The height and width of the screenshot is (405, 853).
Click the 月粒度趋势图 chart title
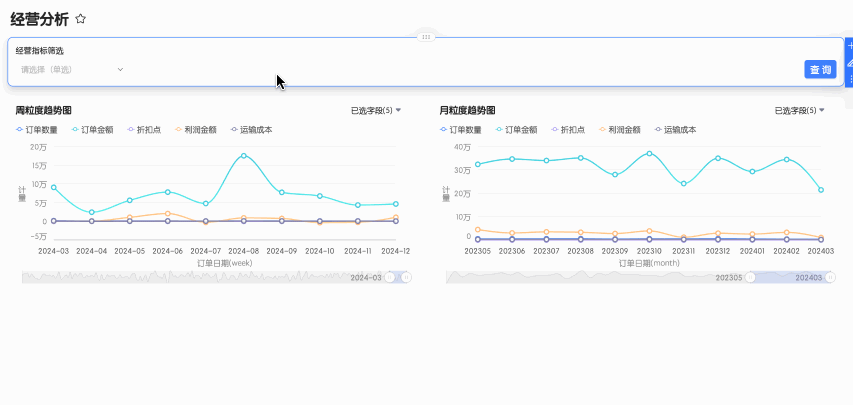[467, 111]
